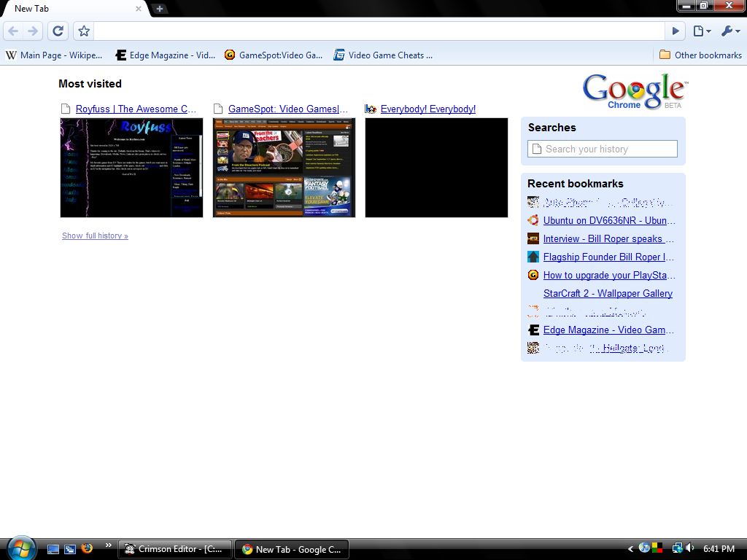Launch Firefox from the quick launch bar
Screen dimensions: 747x560
click(x=87, y=548)
